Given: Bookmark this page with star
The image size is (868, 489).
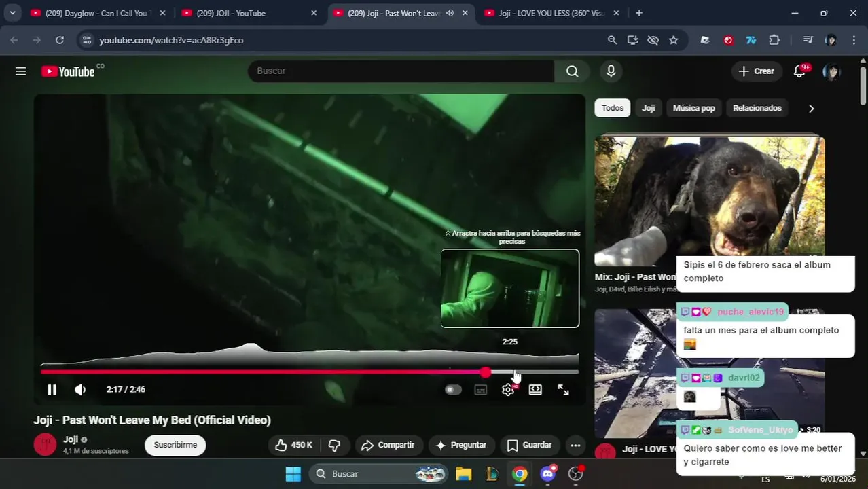Looking at the screenshot, I should point(673,40).
